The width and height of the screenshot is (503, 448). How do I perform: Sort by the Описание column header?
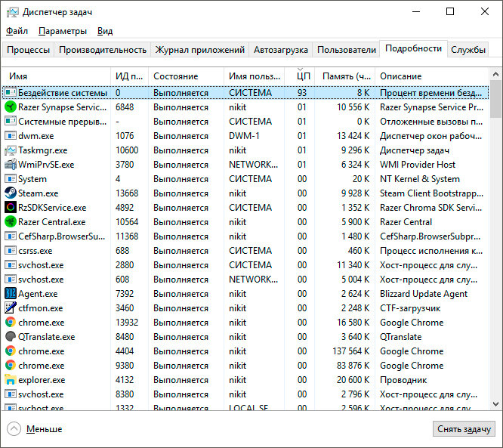[432, 76]
